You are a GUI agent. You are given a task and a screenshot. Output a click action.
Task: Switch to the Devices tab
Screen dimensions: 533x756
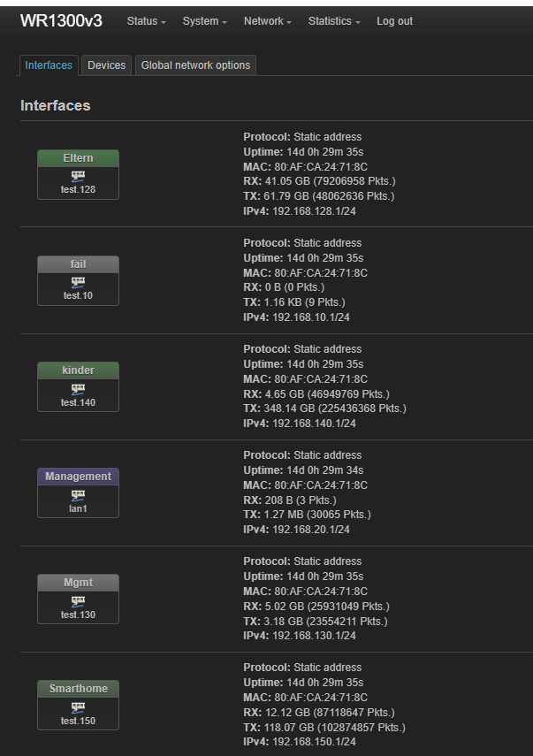point(106,65)
